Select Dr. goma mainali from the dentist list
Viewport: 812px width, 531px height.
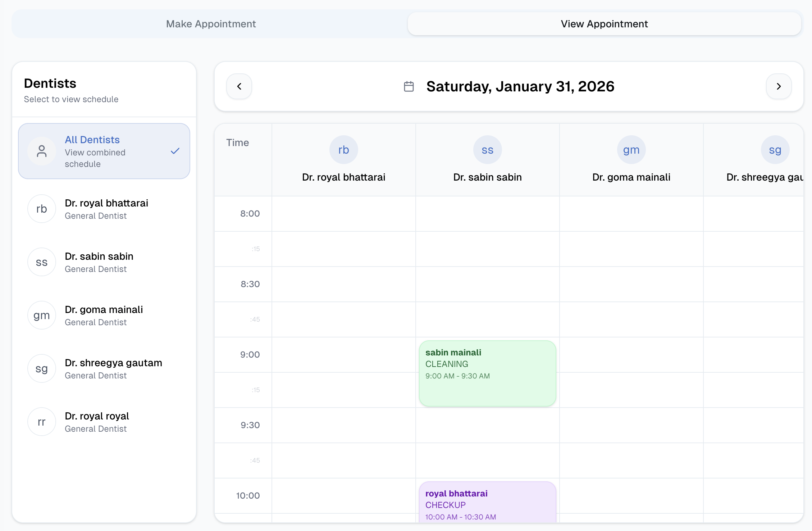point(104,315)
